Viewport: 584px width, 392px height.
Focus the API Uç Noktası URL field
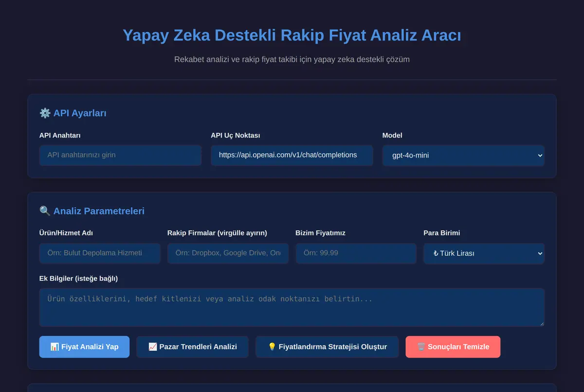tap(292, 155)
